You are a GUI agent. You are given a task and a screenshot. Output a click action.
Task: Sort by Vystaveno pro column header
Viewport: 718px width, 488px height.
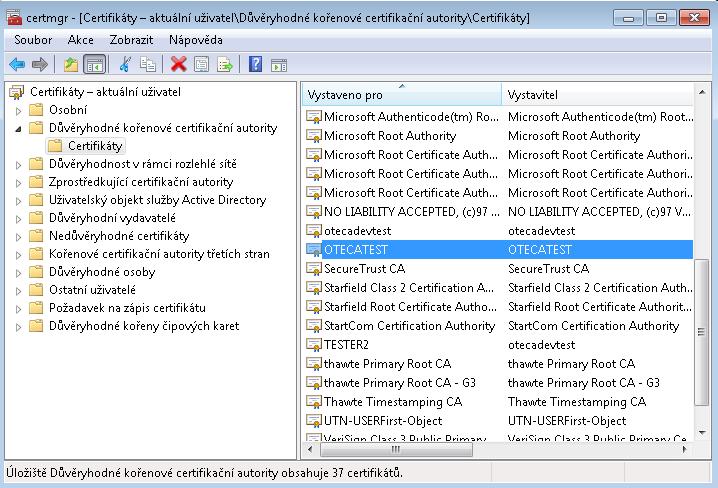402,95
